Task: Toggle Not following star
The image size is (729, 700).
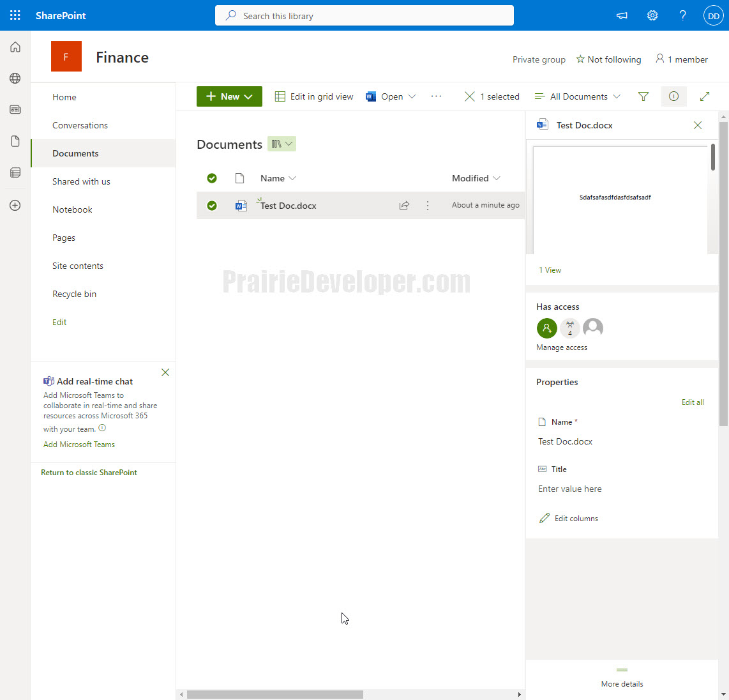Action: coord(608,59)
